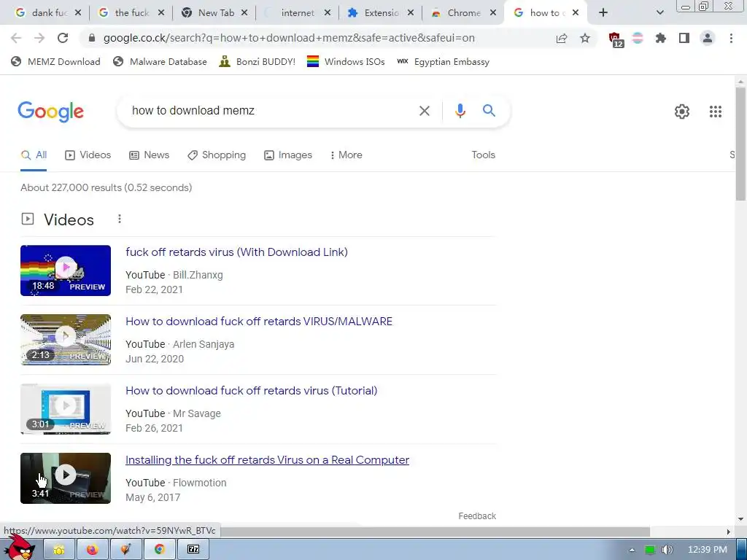
Task: Open the Videos section three-dot options
Action: click(120, 219)
